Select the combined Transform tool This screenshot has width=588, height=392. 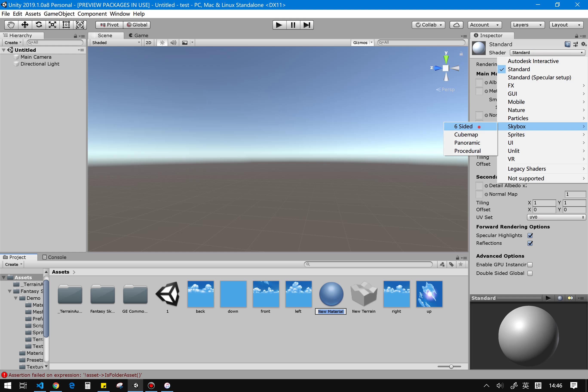coord(80,25)
